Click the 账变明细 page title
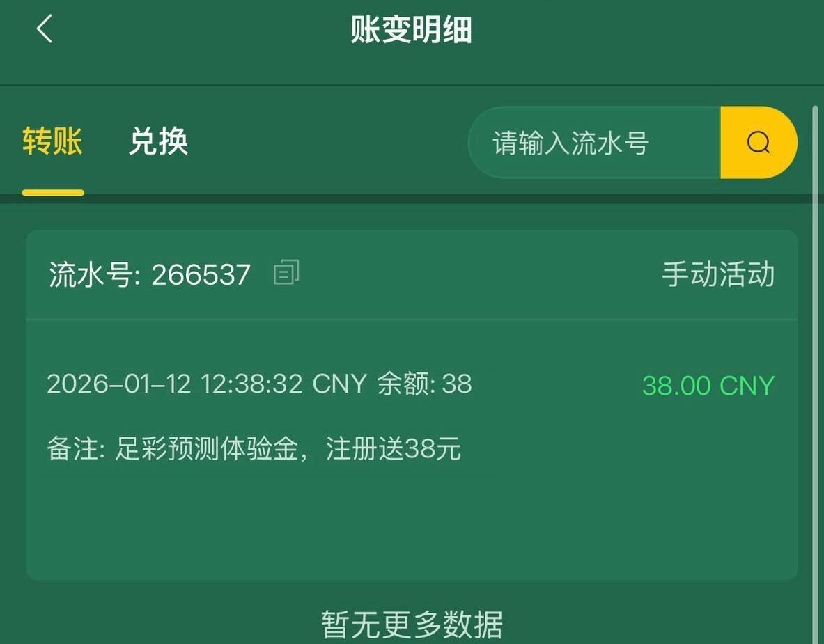This screenshot has width=824, height=644. tap(412, 29)
